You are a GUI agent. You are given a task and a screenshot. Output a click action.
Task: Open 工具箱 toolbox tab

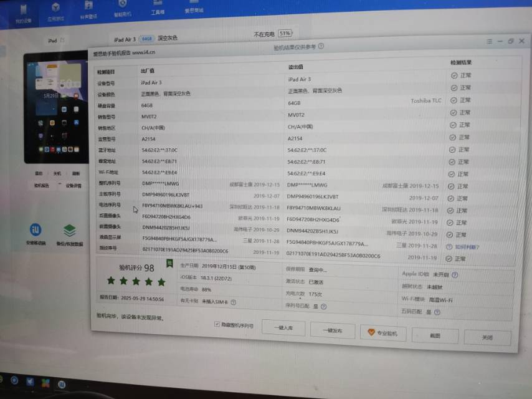point(158,7)
